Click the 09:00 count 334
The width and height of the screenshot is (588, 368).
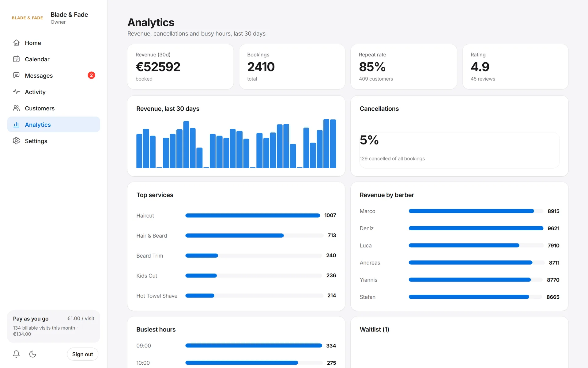click(x=331, y=346)
